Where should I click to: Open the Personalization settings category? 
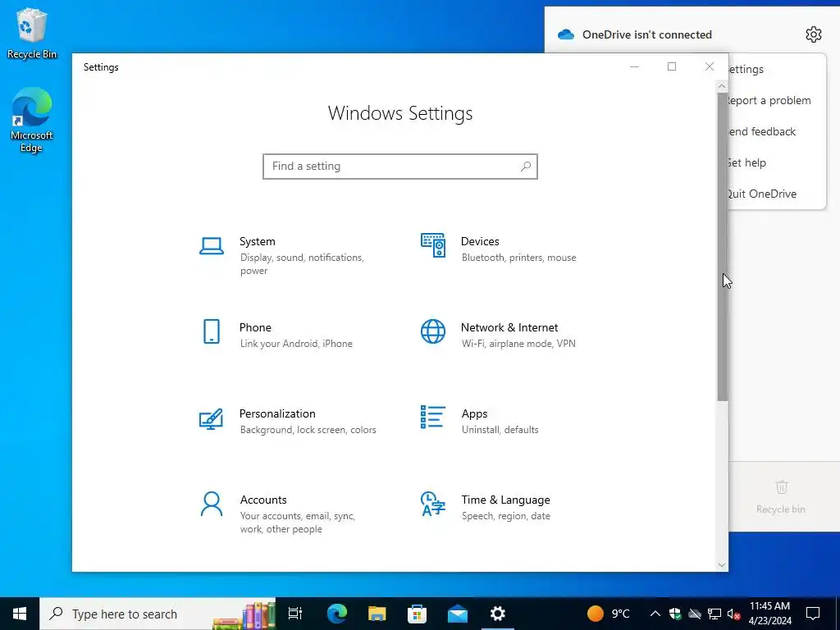coord(290,421)
